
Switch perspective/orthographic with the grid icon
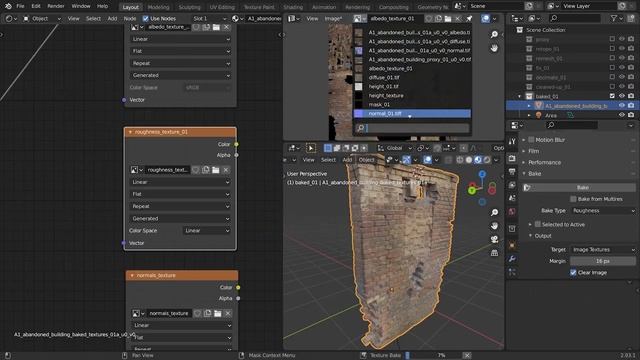494,253
